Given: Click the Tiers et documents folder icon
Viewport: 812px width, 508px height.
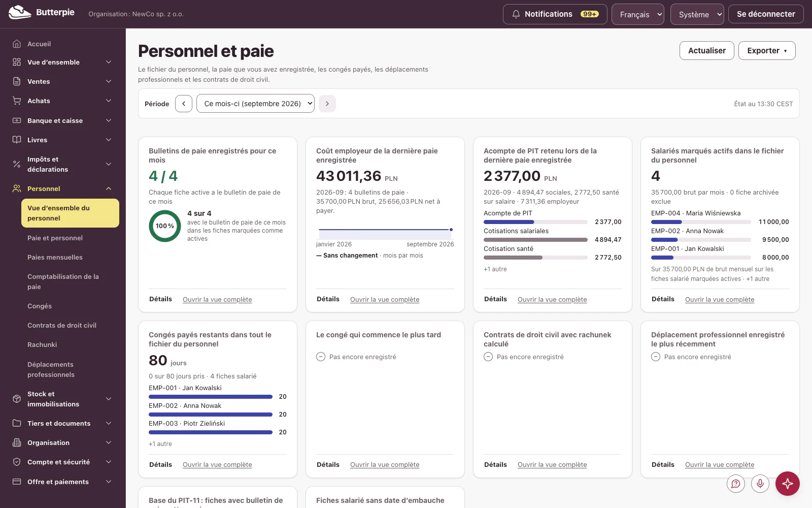Looking at the screenshot, I should coord(17,423).
